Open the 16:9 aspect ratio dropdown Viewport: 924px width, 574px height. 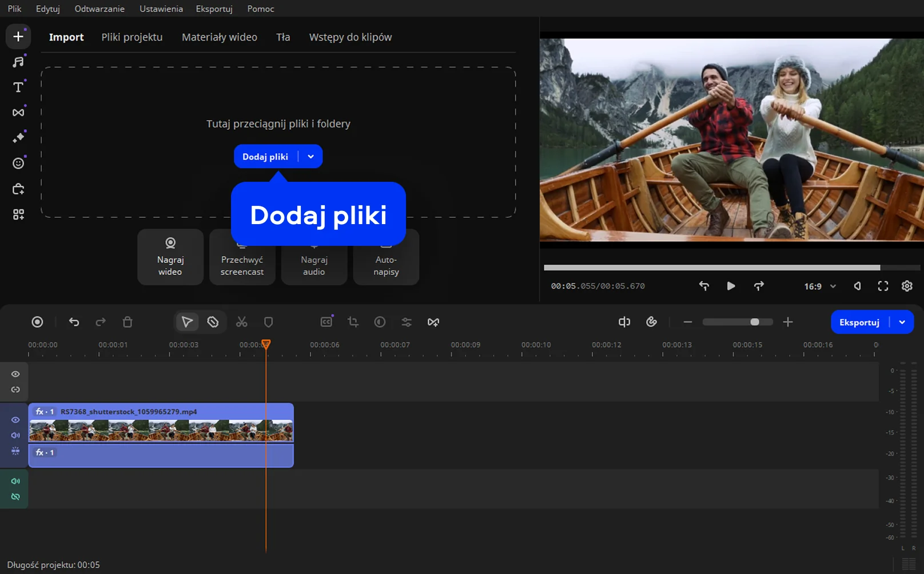click(820, 286)
